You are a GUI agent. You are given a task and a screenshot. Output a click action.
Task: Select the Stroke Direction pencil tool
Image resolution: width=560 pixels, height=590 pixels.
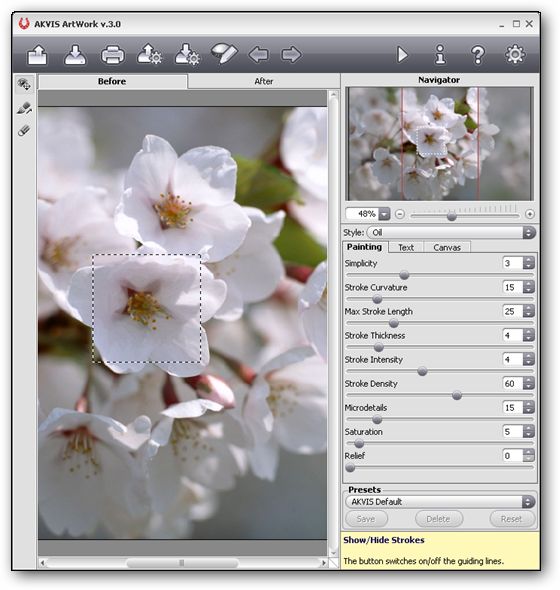tap(24, 108)
